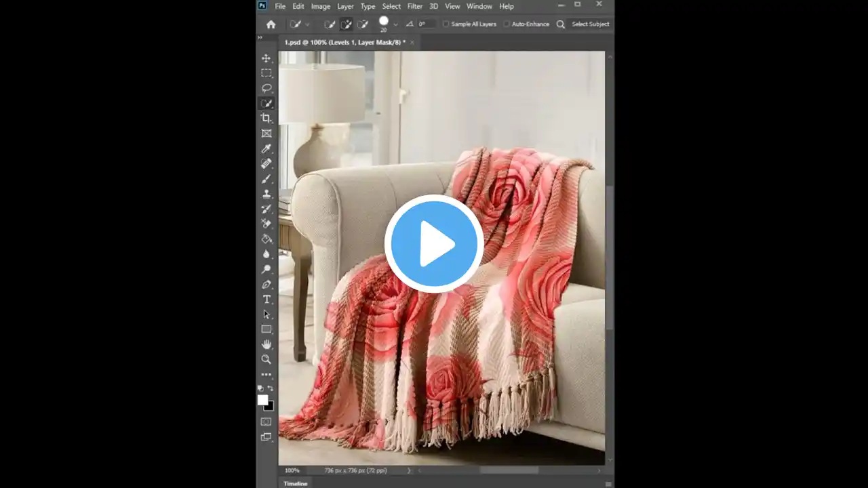Open the Type menu
This screenshot has height=488, width=868.
point(368,6)
